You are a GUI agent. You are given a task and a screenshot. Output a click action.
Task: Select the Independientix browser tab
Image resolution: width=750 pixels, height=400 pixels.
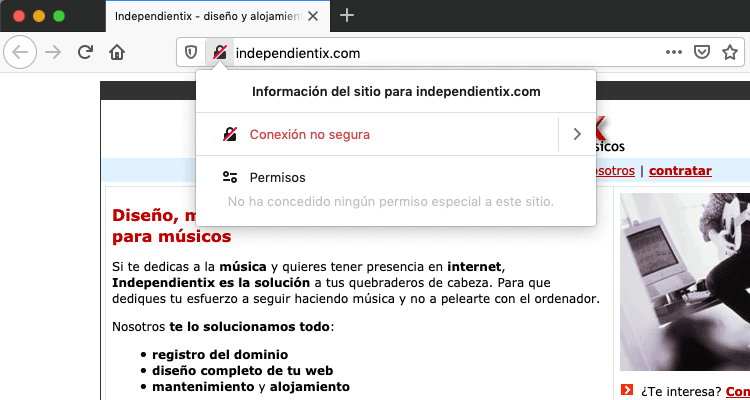218,16
